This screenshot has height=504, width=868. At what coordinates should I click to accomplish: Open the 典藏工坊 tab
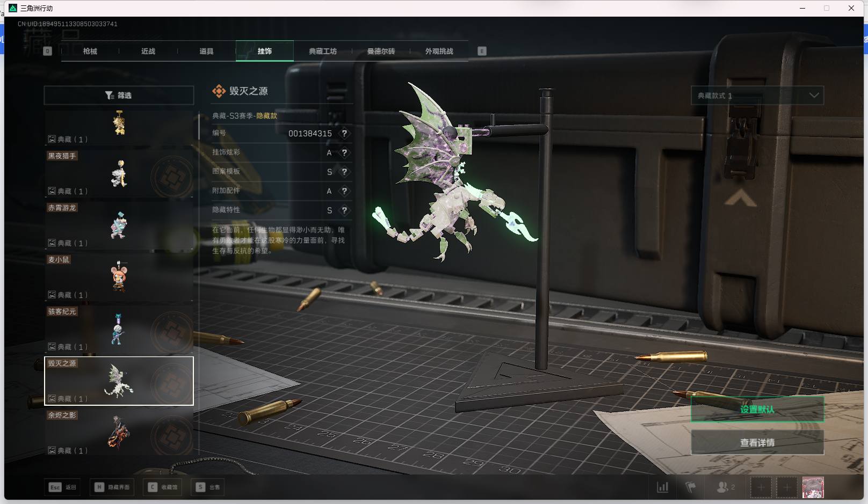tap(323, 51)
